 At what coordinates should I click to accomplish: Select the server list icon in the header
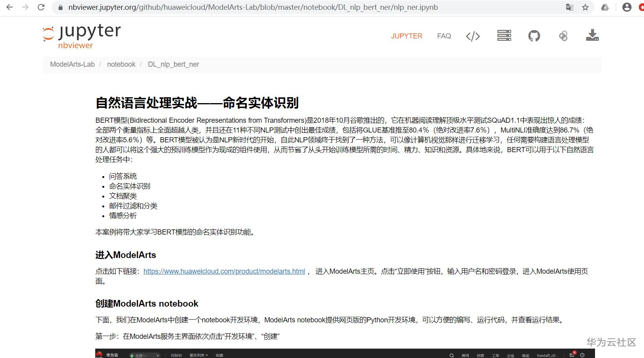(504, 36)
